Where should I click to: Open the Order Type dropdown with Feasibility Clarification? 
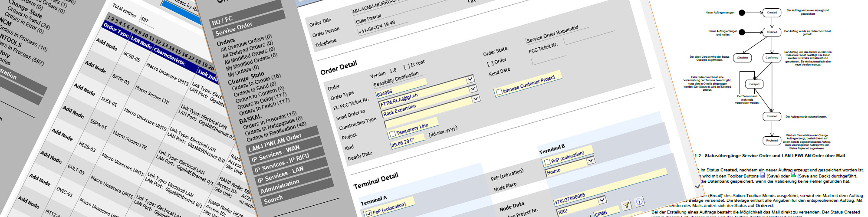pos(470,79)
